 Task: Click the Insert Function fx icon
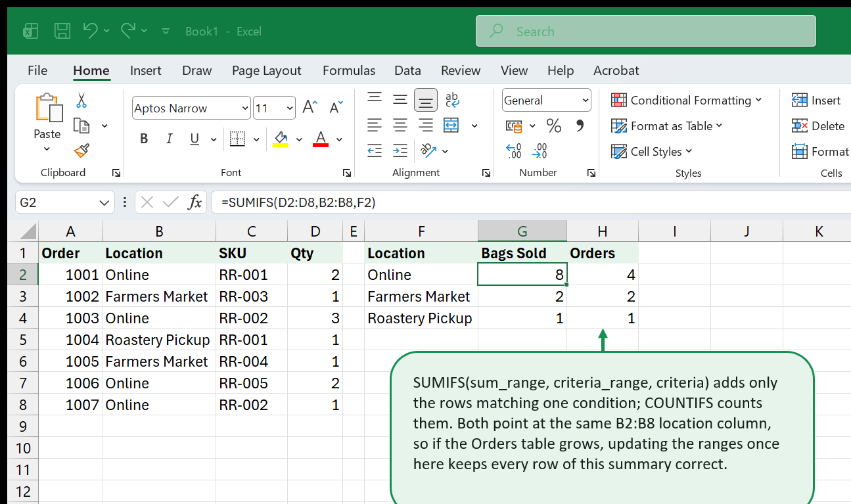click(195, 202)
